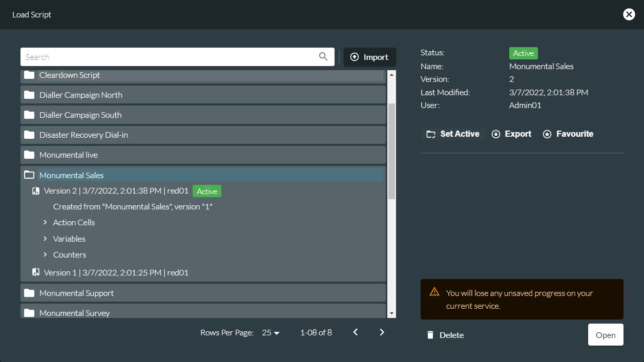The height and width of the screenshot is (362, 644).
Task: Expand the Disaster Recovery Dial-in folder
Action: [203, 135]
